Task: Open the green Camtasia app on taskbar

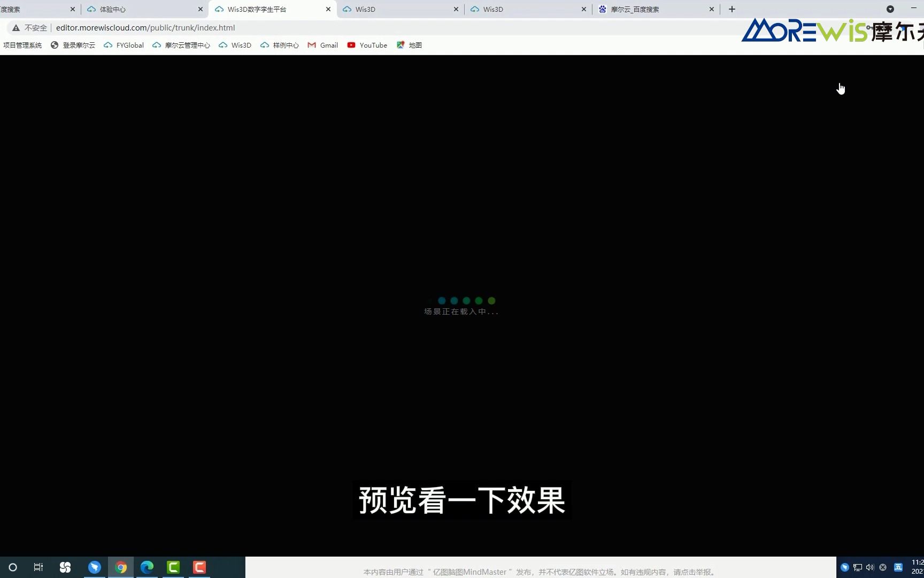Action: click(173, 567)
